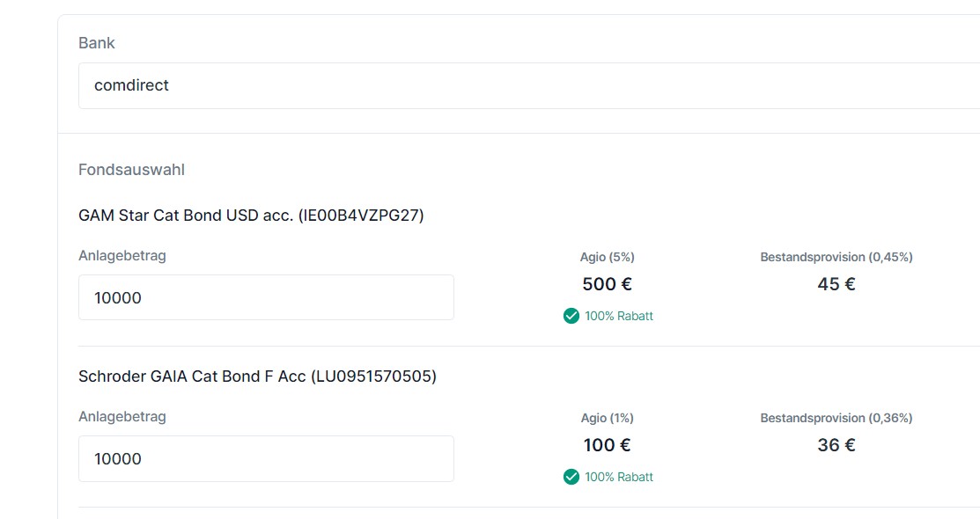Select the Schroder GAIA Cat Bond F Acc title

(257, 376)
